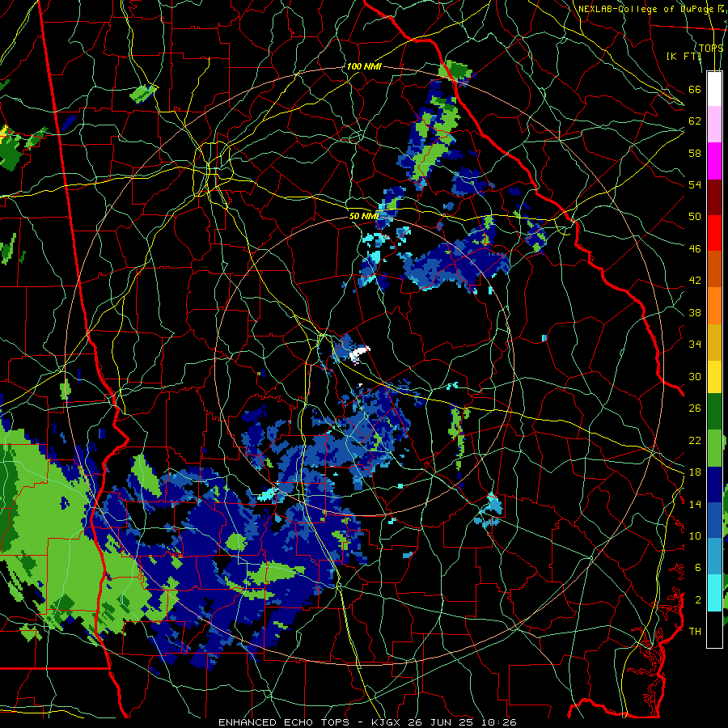Click the white swatch atop the tops legend
Viewport: 728px width, 728px height.
point(714,89)
